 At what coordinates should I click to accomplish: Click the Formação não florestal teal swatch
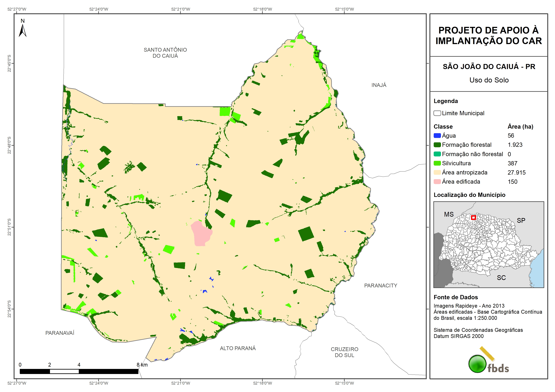tap(437, 154)
